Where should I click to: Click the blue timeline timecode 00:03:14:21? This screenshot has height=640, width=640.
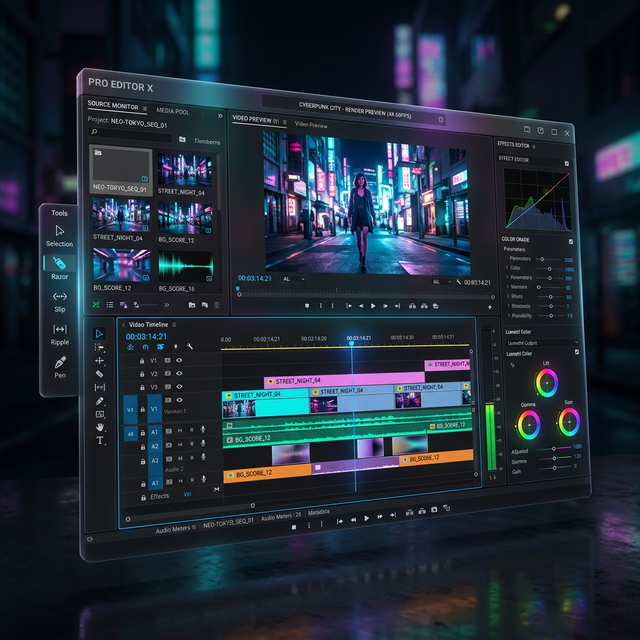(x=146, y=336)
